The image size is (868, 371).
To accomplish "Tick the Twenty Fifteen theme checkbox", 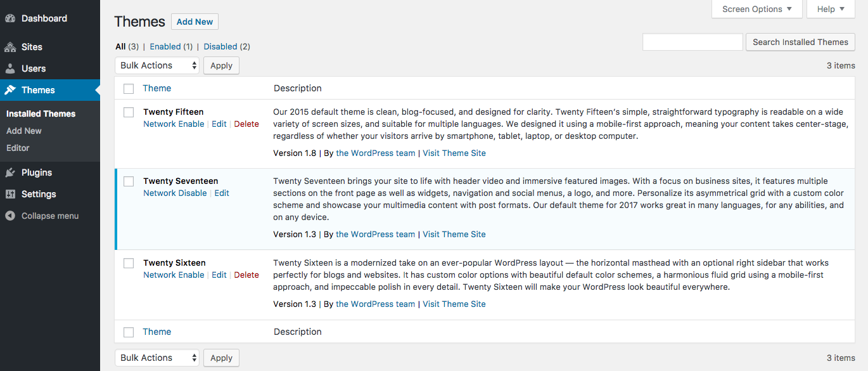I will pos(129,112).
